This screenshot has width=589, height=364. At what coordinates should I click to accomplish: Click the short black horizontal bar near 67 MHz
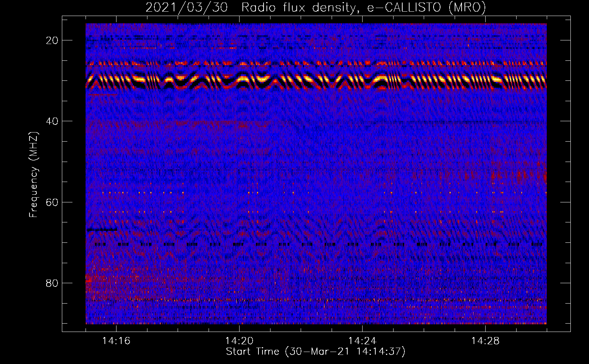pyautogui.click(x=102, y=230)
